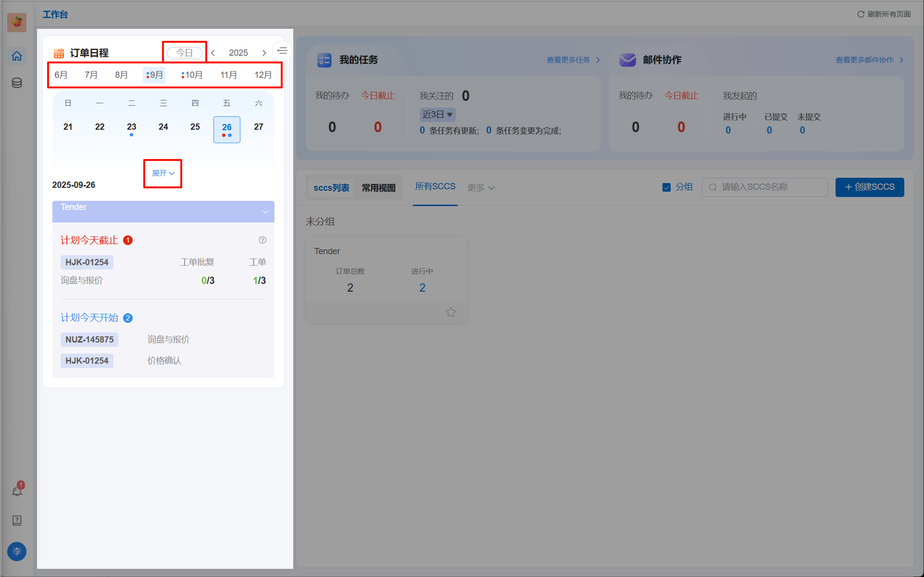This screenshot has width=924, height=577.
Task: Go to next year arrow after 2025
Action: click(264, 53)
